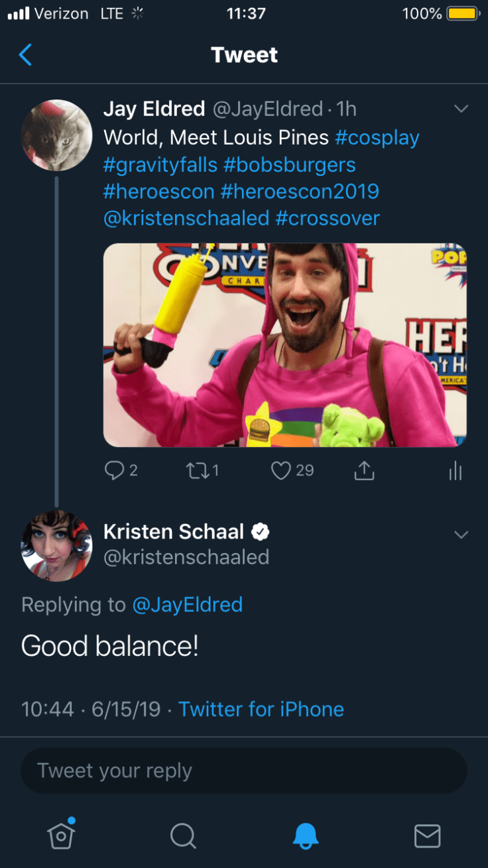Open the #heroescon2019 hashtag
Screen dimensions: 488x868
(x=300, y=192)
